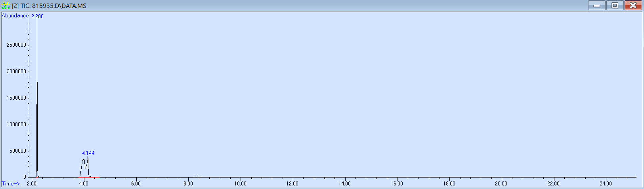Click the 1500000 tick on abundance axis
This screenshot has width=644, height=189.
tap(16, 98)
